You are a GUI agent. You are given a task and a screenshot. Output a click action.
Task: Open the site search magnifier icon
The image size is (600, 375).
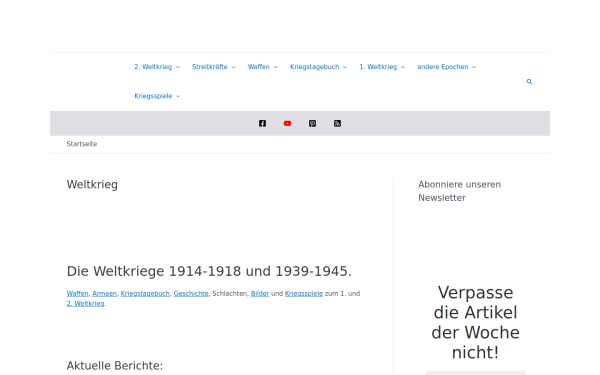(x=529, y=82)
